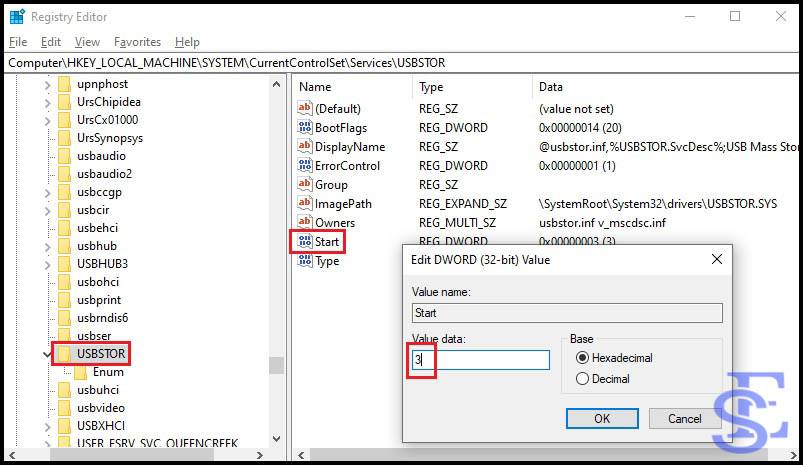Open the Favorites menu
This screenshot has width=803, height=465.
(137, 42)
